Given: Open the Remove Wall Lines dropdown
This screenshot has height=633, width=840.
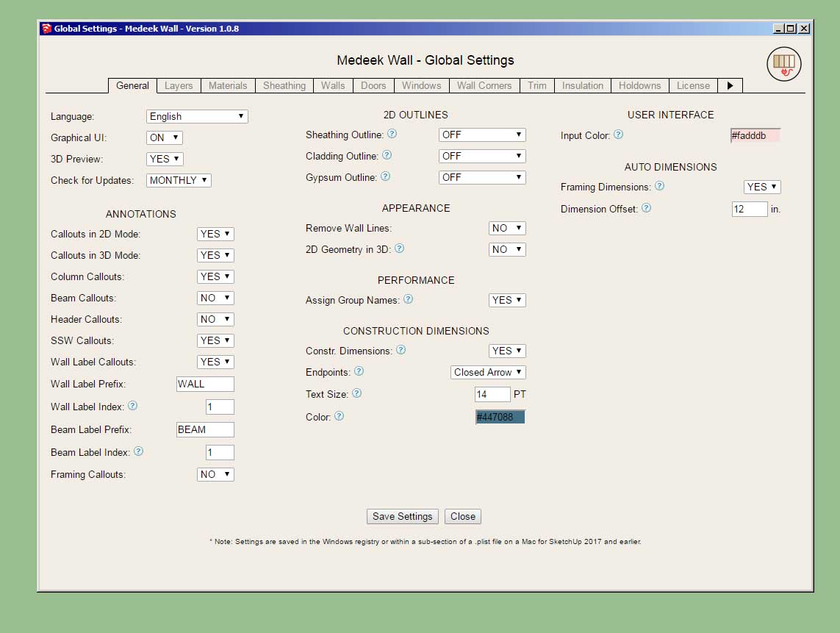Looking at the screenshot, I should coord(507,229).
